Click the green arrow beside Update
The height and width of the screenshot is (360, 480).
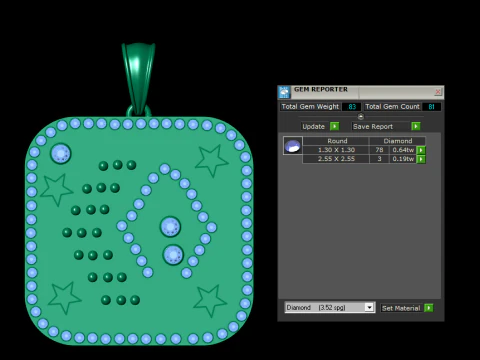tap(334, 126)
